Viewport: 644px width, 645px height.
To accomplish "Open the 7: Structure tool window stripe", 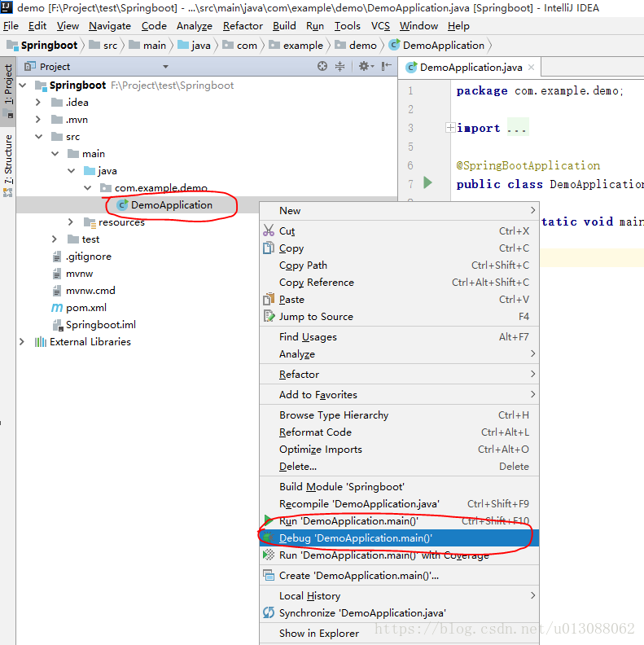I will tap(8, 166).
